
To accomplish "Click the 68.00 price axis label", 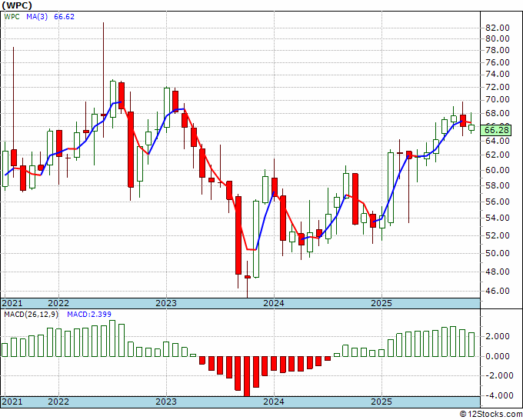I will (498, 113).
